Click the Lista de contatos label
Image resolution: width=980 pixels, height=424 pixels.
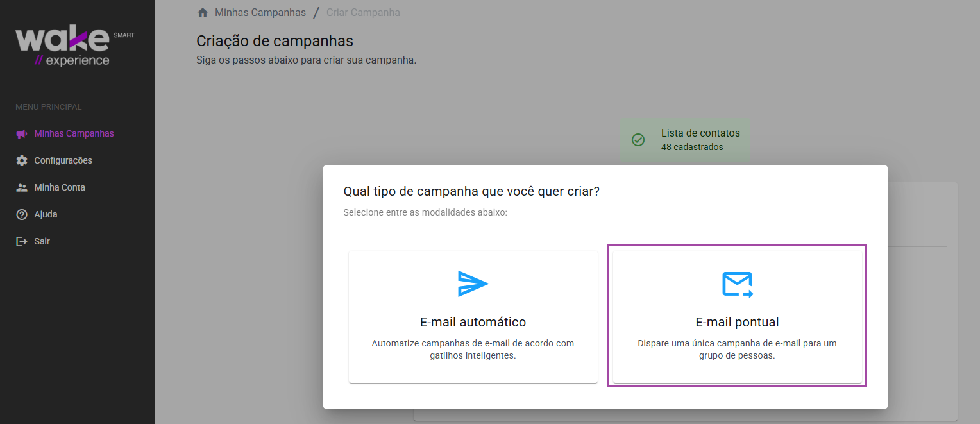click(x=700, y=133)
